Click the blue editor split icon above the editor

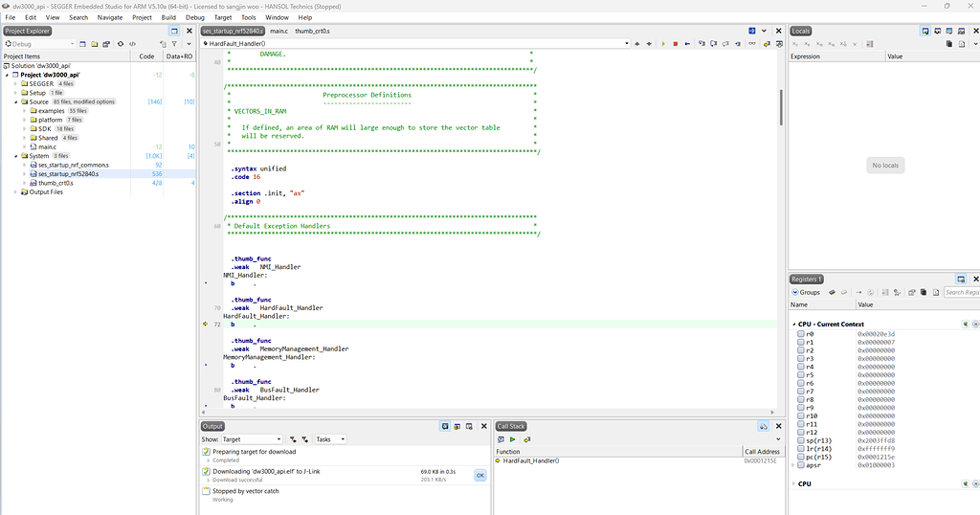[752, 31]
